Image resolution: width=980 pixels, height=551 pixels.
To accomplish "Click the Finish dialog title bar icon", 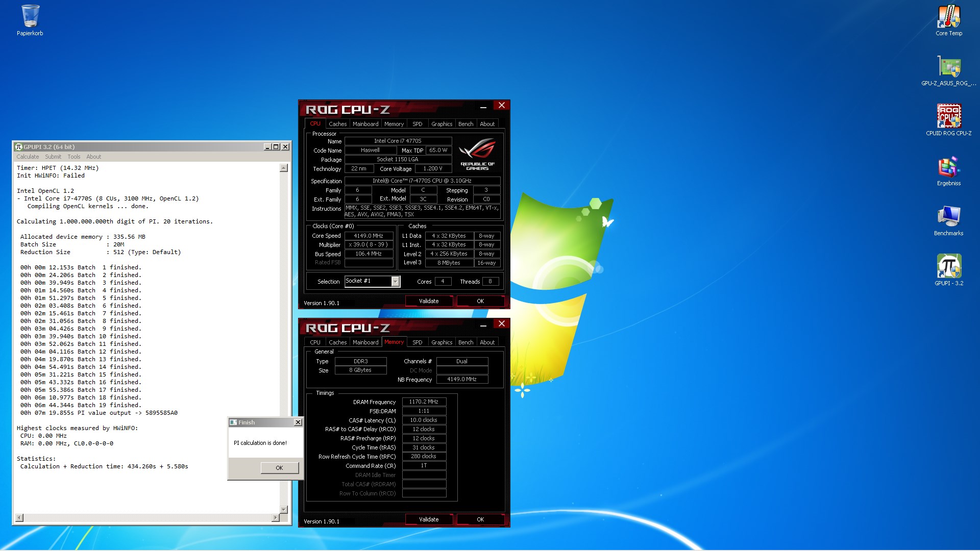I will (233, 422).
